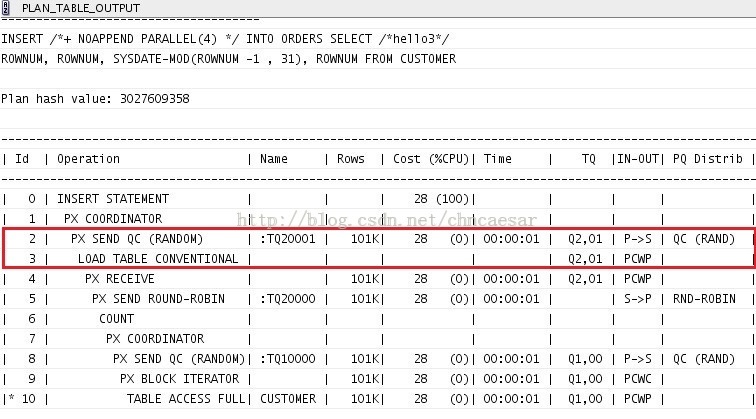The height and width of the screenshot is (419, 756).
Task: Select the PX BLOCK ITERATOR operation
Action: click(x=179, y=379)
